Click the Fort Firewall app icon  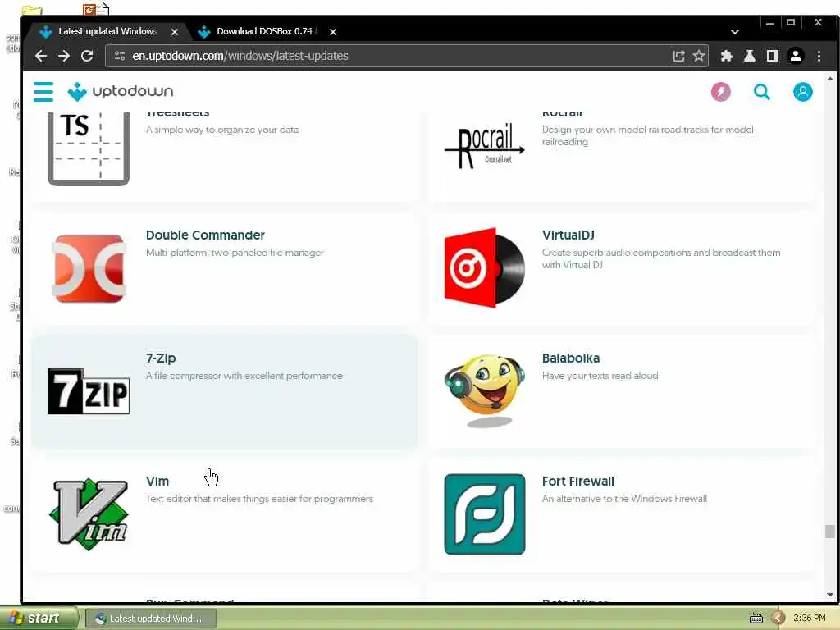pyautogui.click(x=485, y=514)
